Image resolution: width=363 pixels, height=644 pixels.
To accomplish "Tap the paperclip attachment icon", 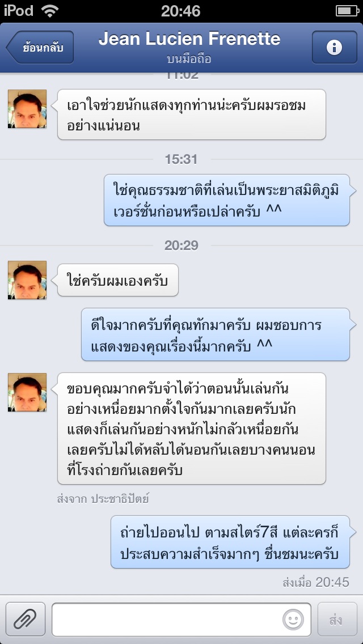I will click(26, 619).
